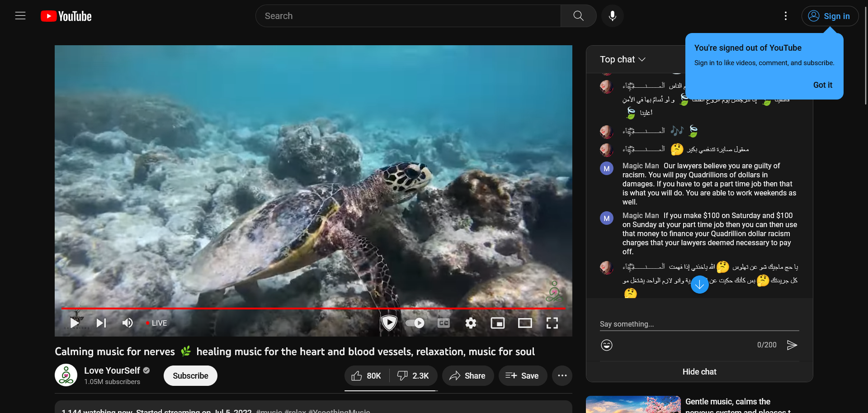
Task: Click the video title text
Action: point(295,351)
